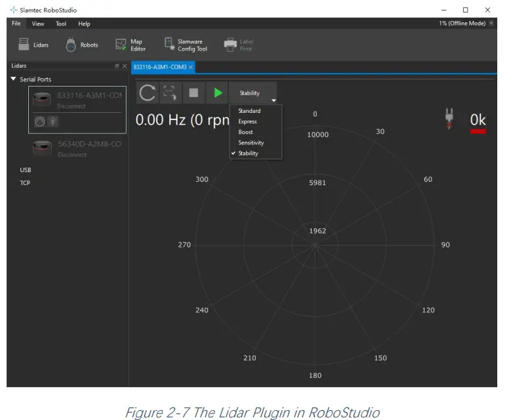The height and width of the screenshot is (420, 513).
Task: Click the 10000 range label on the polar chart
Action: 318,135
